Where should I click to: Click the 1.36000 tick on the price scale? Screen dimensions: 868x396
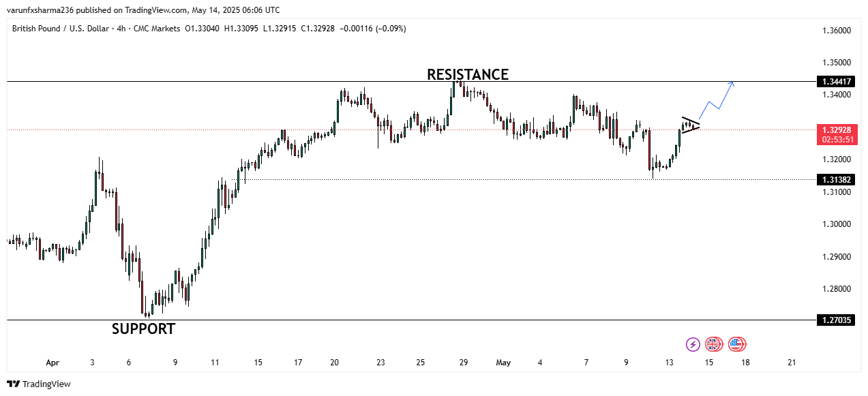click(x=836, y=31)
